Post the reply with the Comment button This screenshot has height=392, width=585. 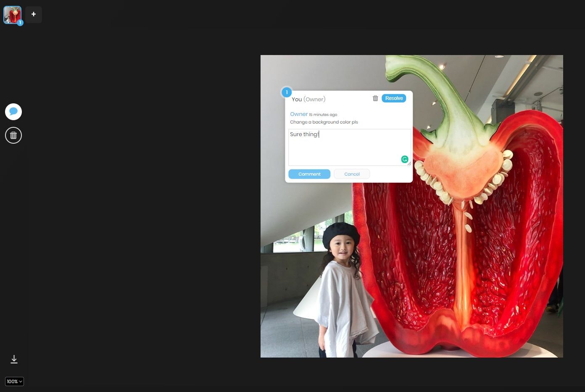pyautogui.click(x=309, y=174)
